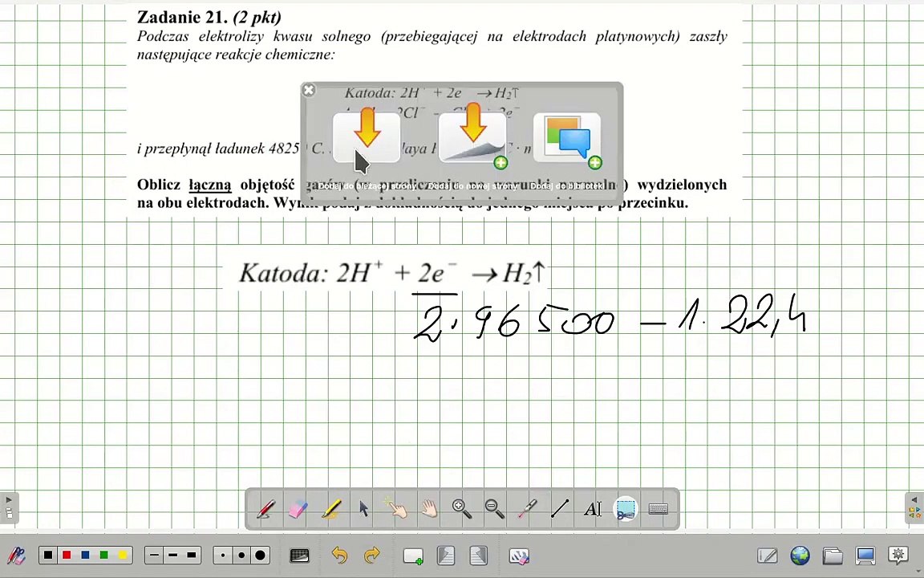Select the arrow Selector tool
The image size is (924, 578).
pos(363,508)
